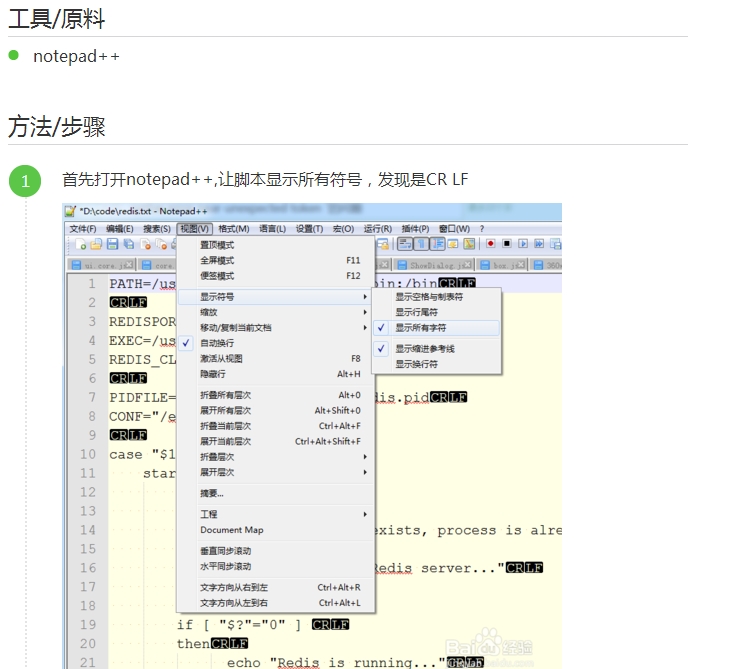Image resolution: width=736 pixels, height=669 pixels.
Task: Click the Close All documents toolbar icon
Action: point(161,244)
